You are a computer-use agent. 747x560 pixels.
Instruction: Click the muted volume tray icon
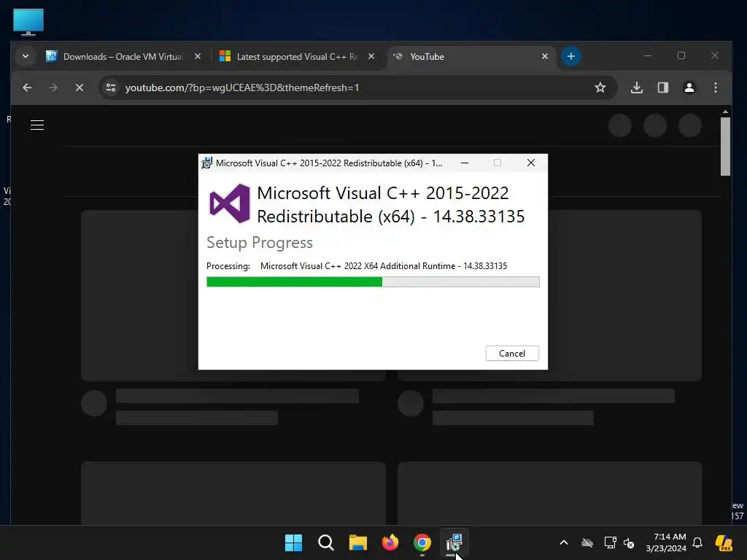coord(629,542)
